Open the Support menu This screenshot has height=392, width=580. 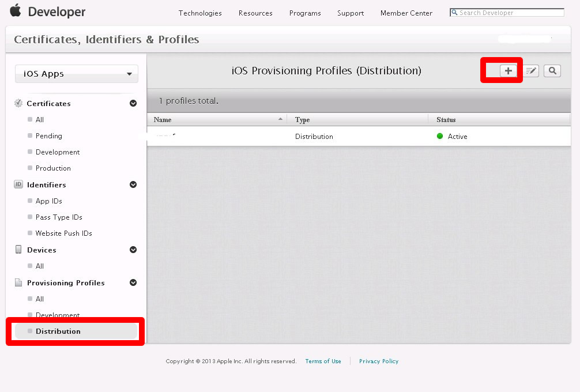click(x=351, y=13)
